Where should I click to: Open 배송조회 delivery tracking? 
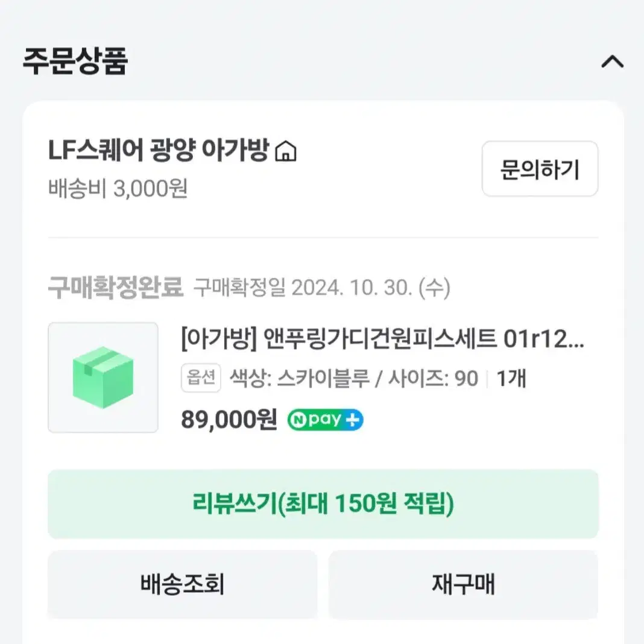pos(182,584)
